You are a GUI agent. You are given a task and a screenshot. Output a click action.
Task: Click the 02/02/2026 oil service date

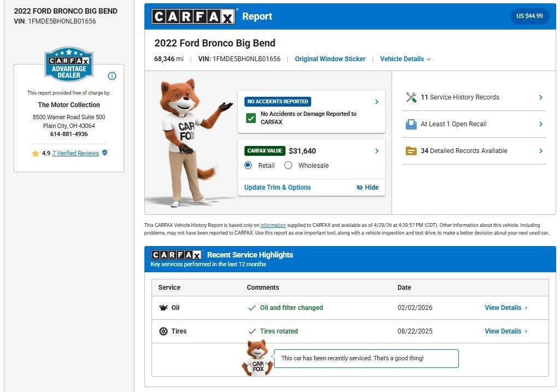coord(415,308)
